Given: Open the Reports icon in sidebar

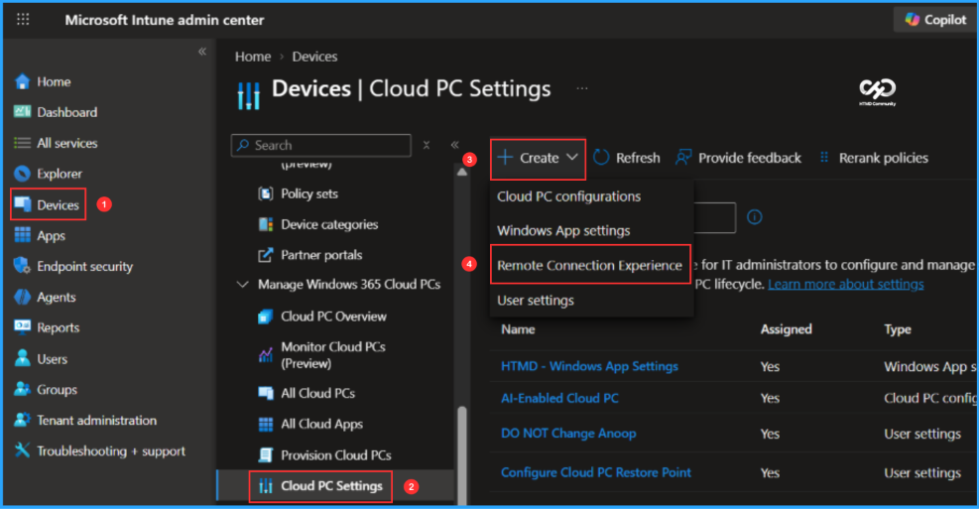Looking at the screenshot, I should coord(23,327).
